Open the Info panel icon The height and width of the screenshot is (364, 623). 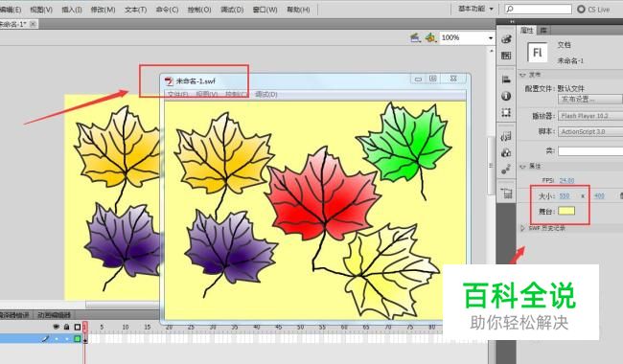pos(506,96)
